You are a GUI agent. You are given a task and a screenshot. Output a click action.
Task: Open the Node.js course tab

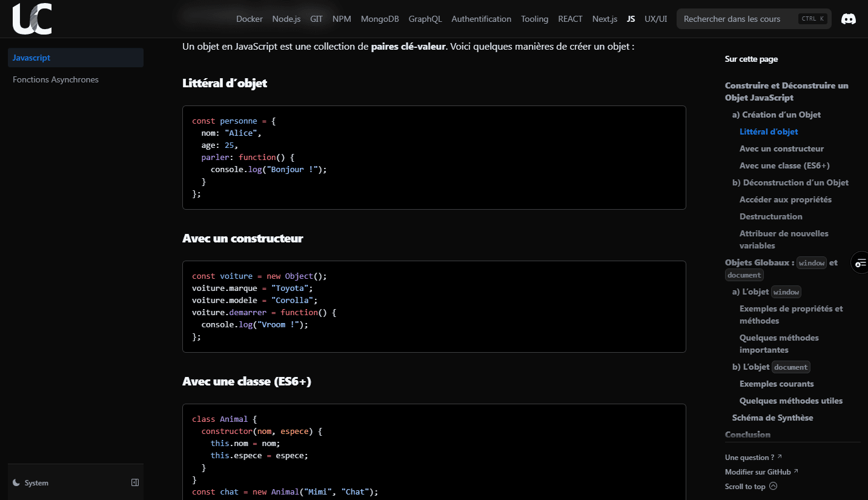287,19
